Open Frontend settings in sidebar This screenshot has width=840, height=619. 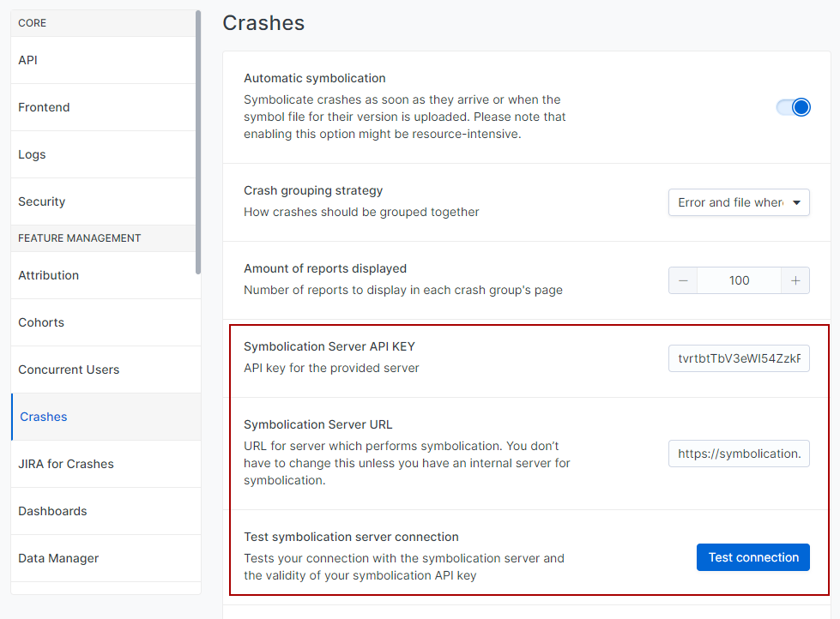click(104, 107)
